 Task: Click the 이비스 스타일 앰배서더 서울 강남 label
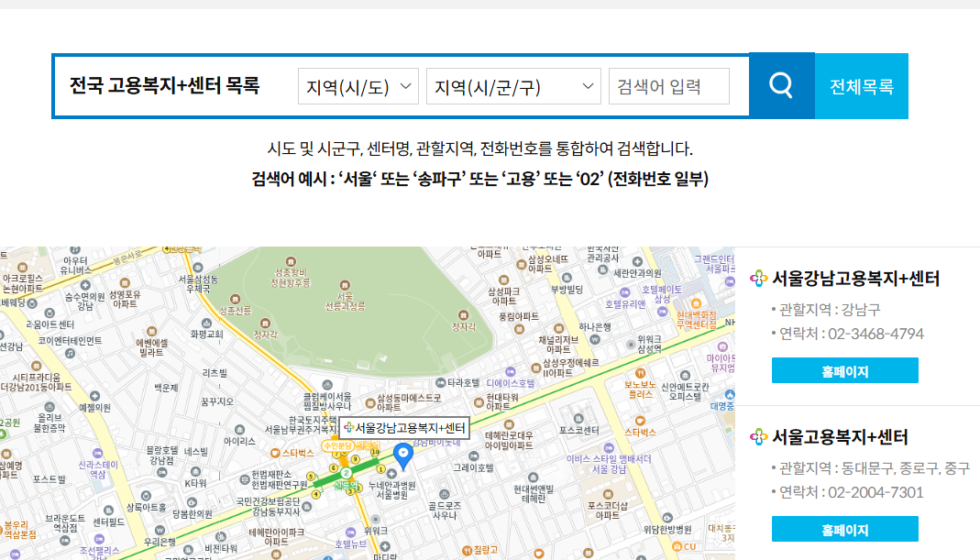609,464
